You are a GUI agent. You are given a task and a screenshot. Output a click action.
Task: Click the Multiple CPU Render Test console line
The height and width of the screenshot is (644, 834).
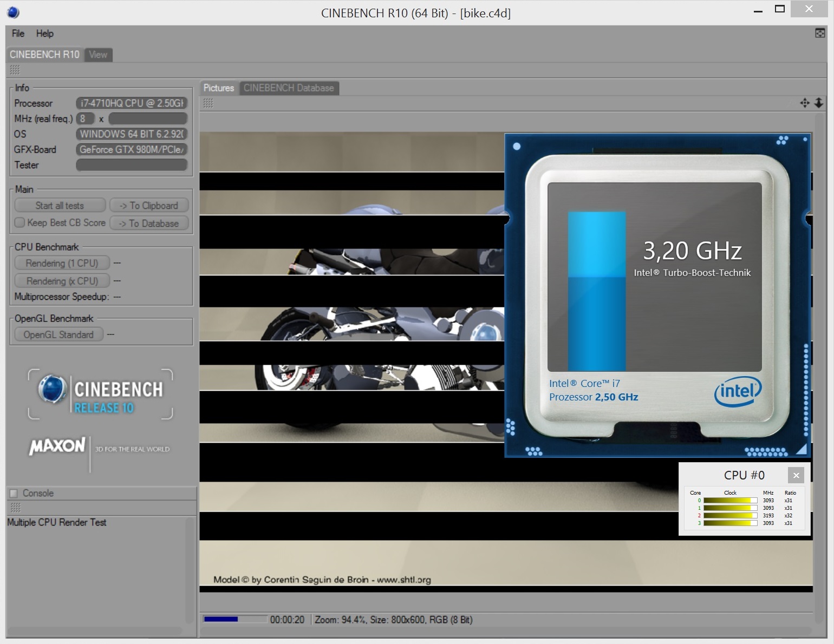pos(57,522)
